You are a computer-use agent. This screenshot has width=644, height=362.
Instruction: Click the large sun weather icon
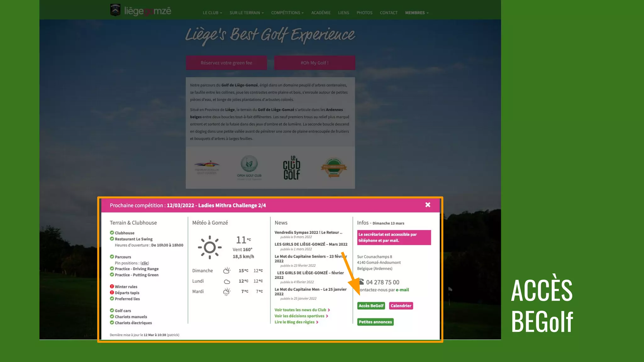tap(210, 247)
